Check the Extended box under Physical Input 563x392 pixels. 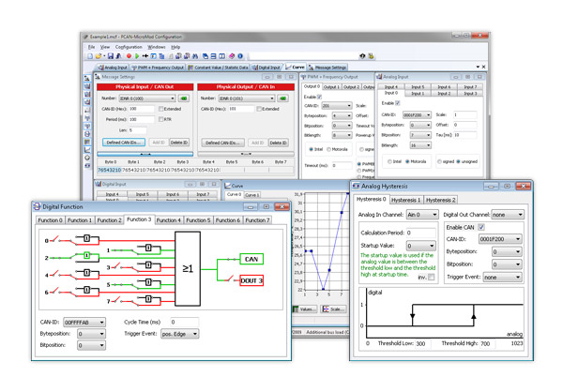(162, 109)
